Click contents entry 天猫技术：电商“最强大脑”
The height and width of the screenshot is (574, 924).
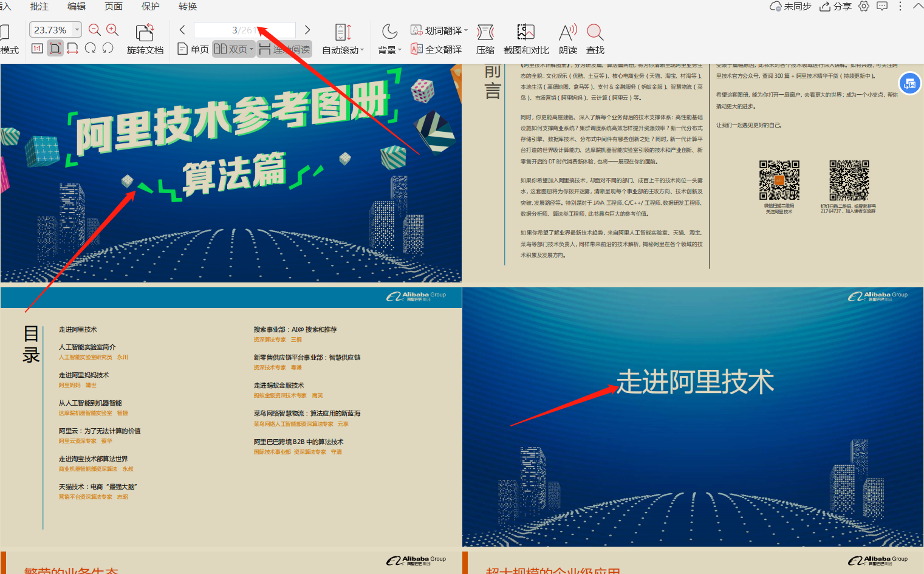(98, 487)
